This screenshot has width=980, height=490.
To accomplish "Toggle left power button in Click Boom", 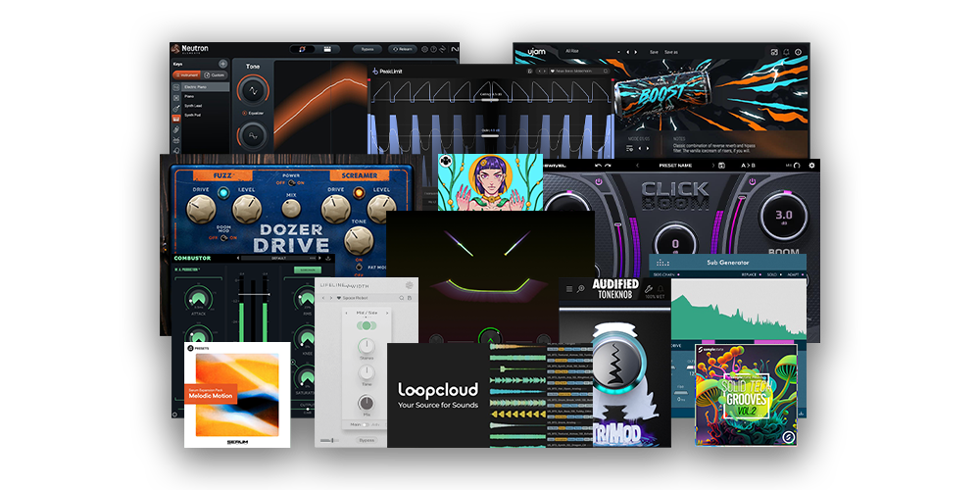I will click(599, 182).
